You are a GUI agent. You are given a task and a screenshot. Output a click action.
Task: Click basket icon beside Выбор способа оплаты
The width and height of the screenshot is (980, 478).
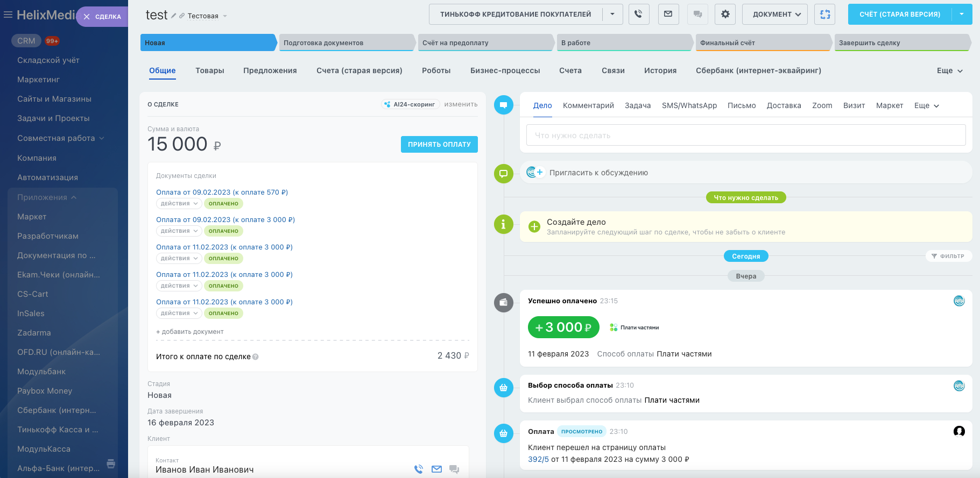pyautogui.click(x=504, y=388)
